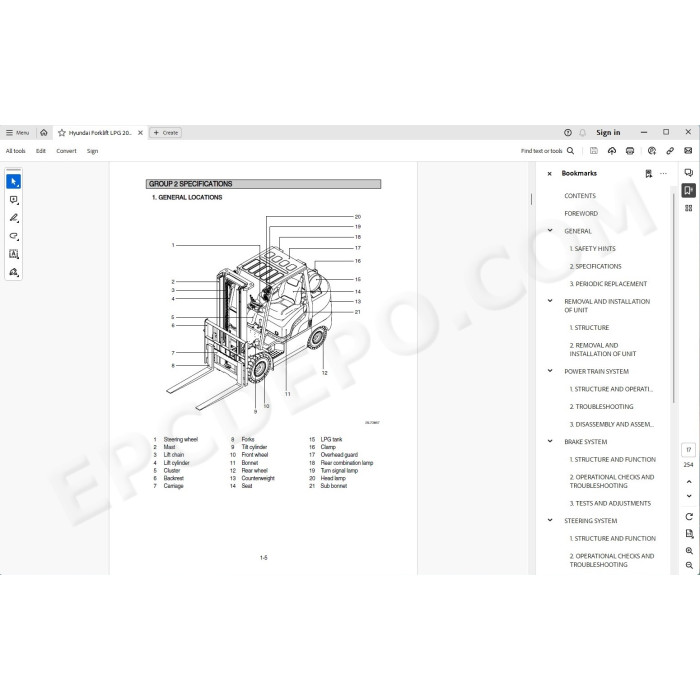This screenshot has width=700, height=700.
Task: Open the Bookmarks panel options ellipsis
Action: 663,174
